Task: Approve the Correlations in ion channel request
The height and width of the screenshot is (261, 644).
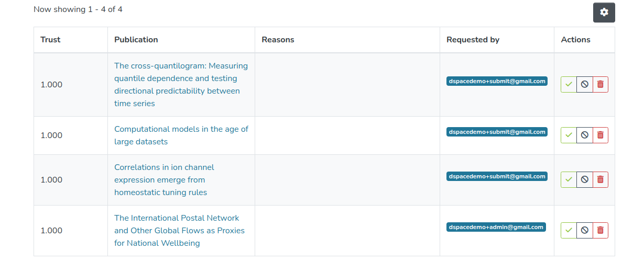Action: pyautogui.click(x=569, y=179)
